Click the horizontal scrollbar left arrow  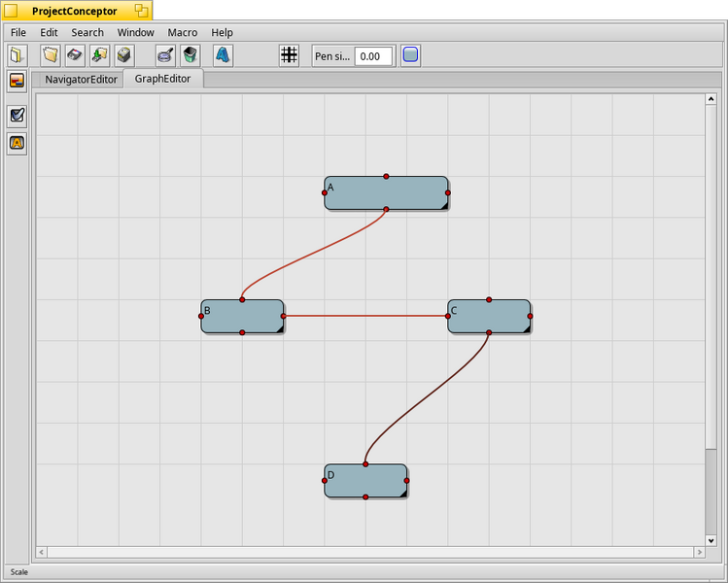[x=42, y=552]
